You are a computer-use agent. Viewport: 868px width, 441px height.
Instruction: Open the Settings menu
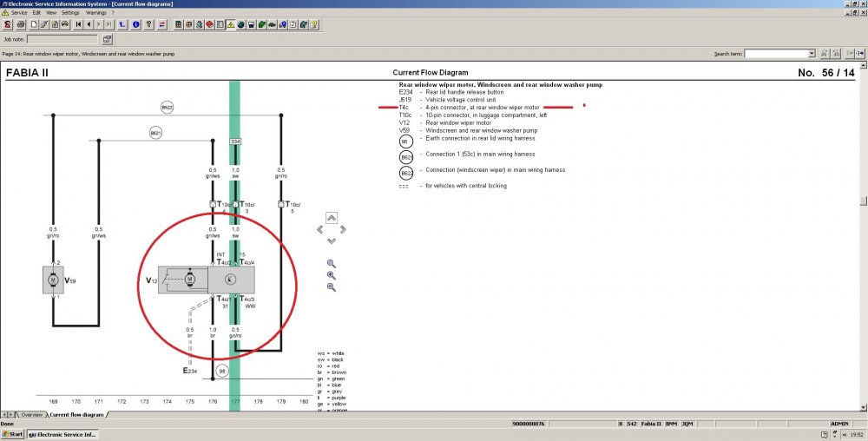[70, 12]
